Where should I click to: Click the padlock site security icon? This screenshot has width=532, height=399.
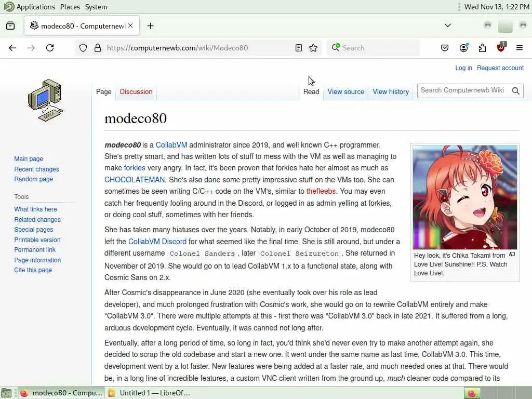pos(98,48)
